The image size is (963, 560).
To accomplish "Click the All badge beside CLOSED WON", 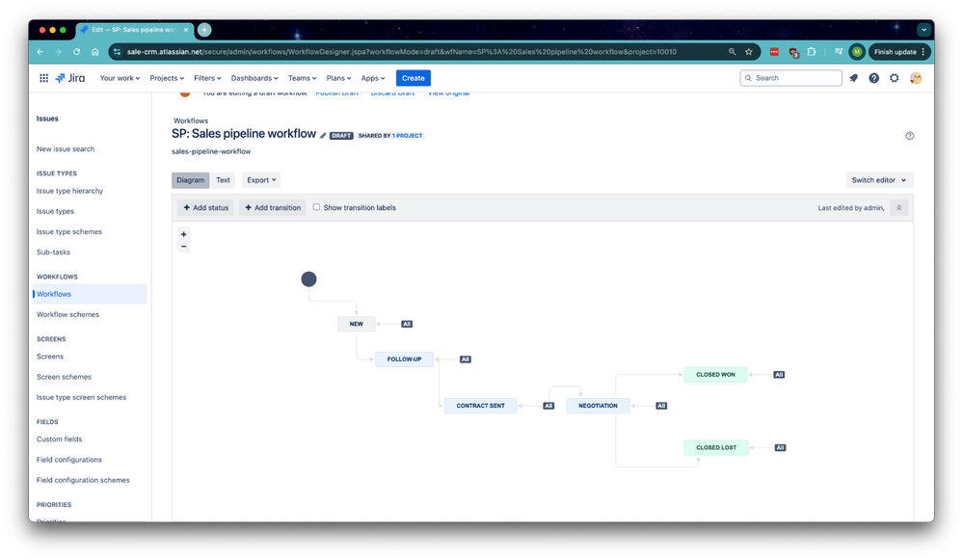I will click(x=779, y=375).
